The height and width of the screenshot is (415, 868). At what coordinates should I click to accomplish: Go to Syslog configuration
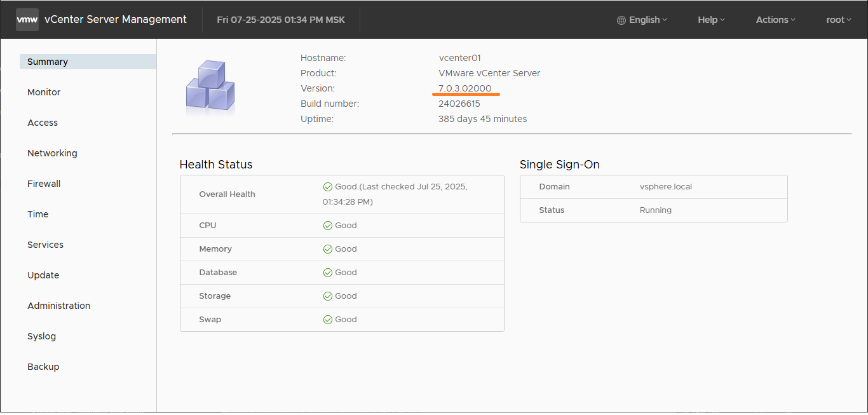pos(42,336)
